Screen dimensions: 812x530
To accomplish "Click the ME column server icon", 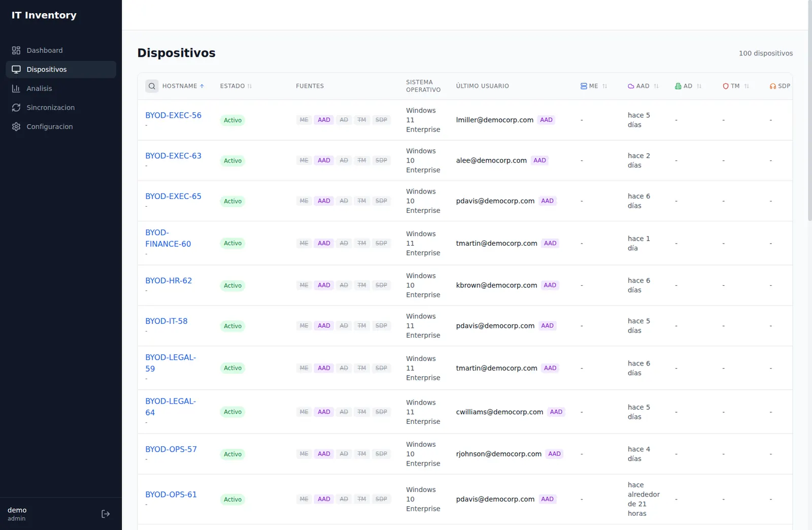I will point(584,86).
